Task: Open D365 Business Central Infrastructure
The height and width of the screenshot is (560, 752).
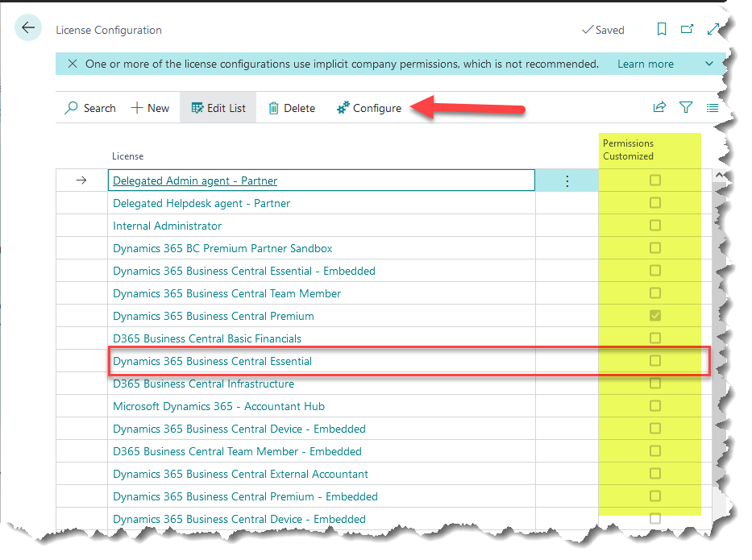Action: pos(203,384)
